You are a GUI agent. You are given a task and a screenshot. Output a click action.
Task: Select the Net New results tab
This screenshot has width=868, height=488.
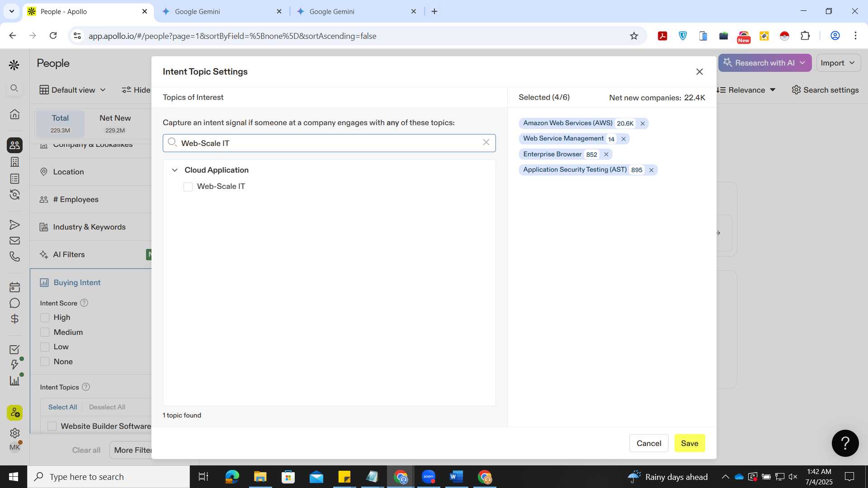115,123
